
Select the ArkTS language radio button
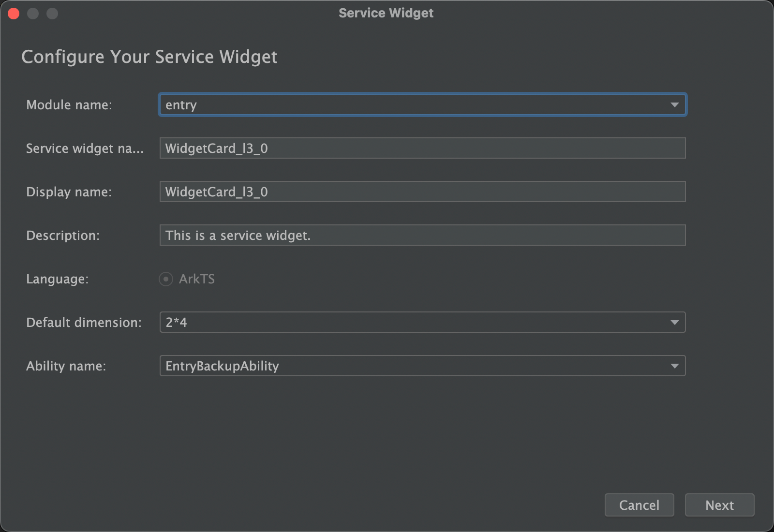pyautogui.click(x=166, y=279)
